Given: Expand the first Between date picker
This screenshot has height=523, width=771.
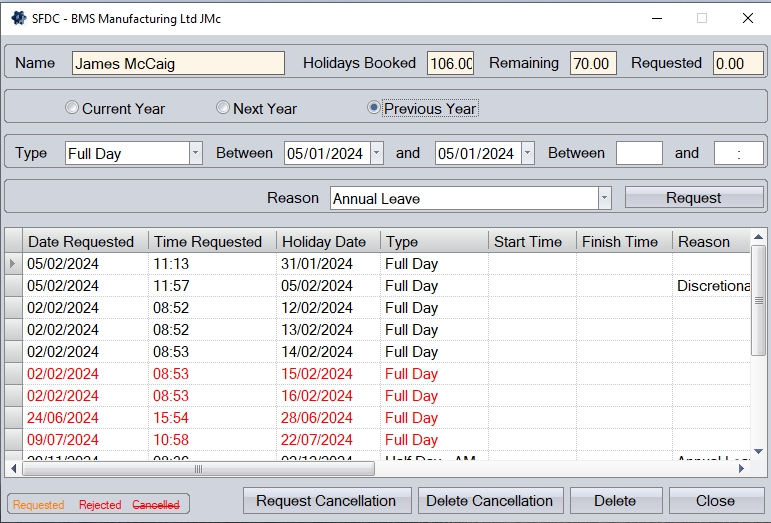Looking at the screenshot, I should click(x=376, y=153).
